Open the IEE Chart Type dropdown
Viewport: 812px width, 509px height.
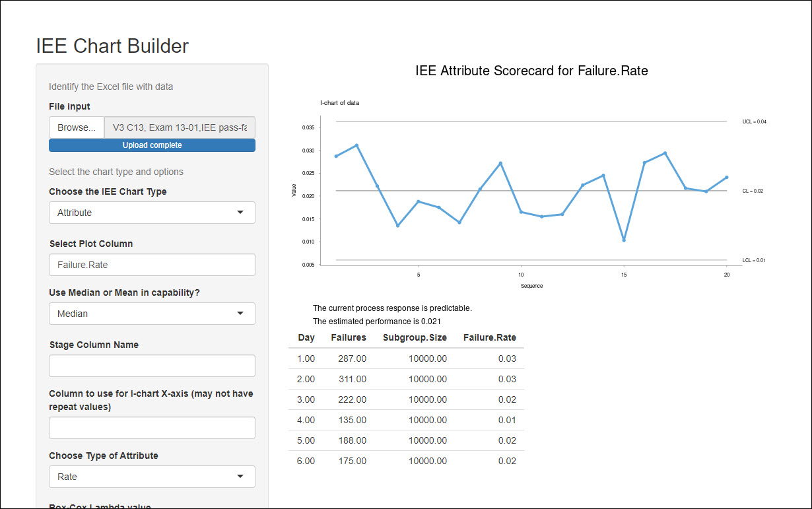click(x=152, y=213)
